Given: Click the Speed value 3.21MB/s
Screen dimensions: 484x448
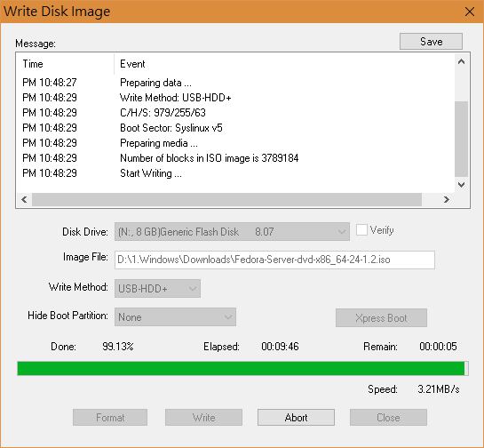Looking at the screenshot, I should coord(439,389).
